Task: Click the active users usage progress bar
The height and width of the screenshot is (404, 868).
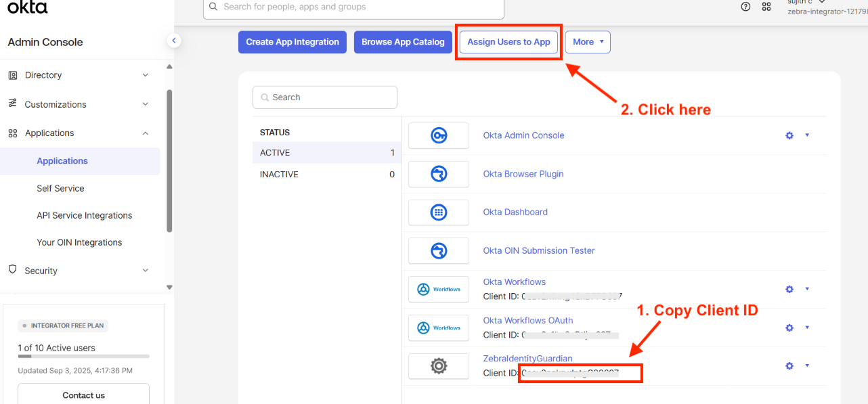Action: pos(83,356)
